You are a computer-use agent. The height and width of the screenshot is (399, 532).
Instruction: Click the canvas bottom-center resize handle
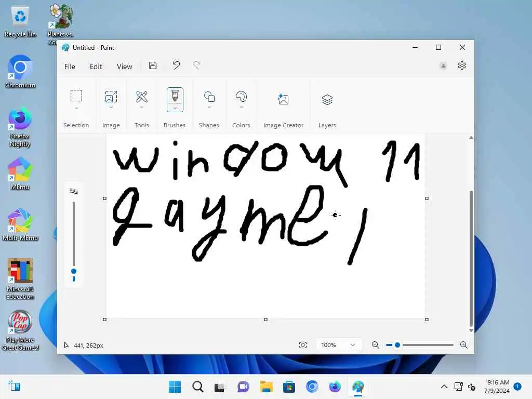[x=265, y=320]
